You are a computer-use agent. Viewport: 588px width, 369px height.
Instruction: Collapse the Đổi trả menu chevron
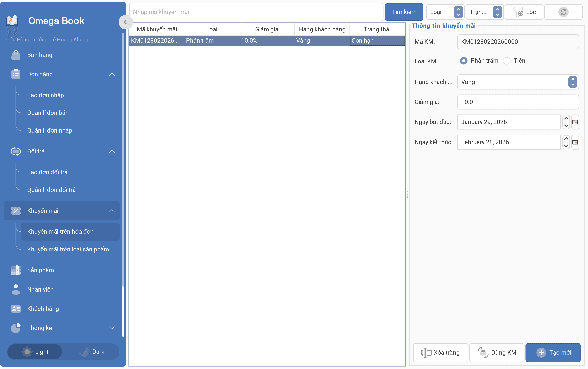[x=112, y=151]
